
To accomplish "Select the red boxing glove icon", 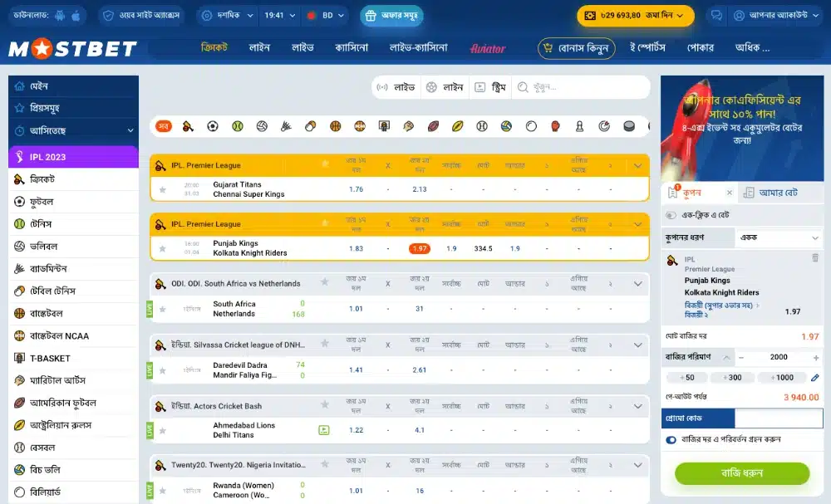I will [555, 126].
